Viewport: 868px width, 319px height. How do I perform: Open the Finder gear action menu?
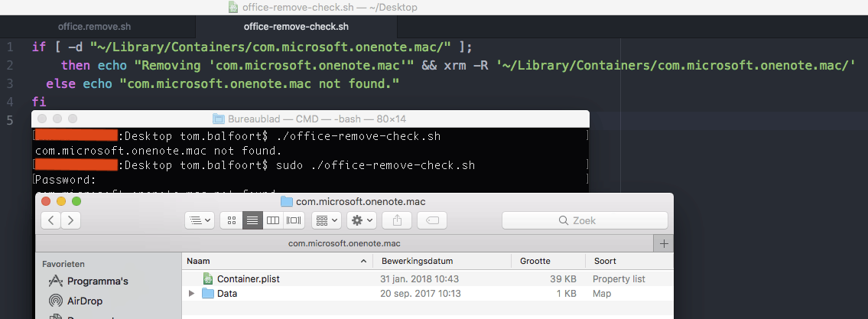pos(362,220)
